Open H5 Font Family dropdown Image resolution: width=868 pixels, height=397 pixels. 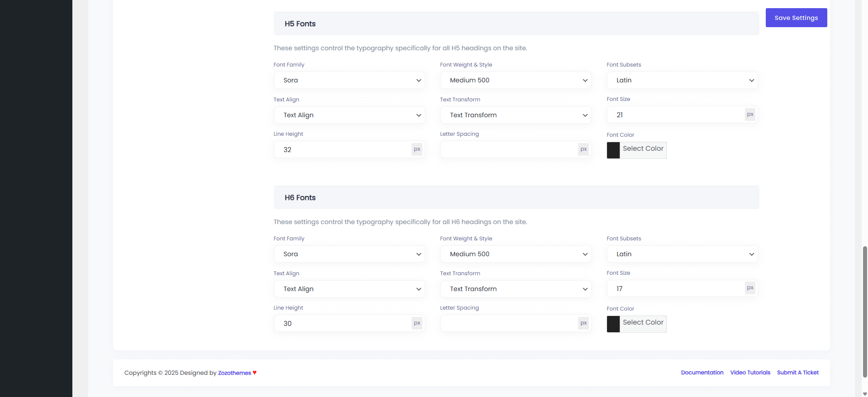pos(349,80)
